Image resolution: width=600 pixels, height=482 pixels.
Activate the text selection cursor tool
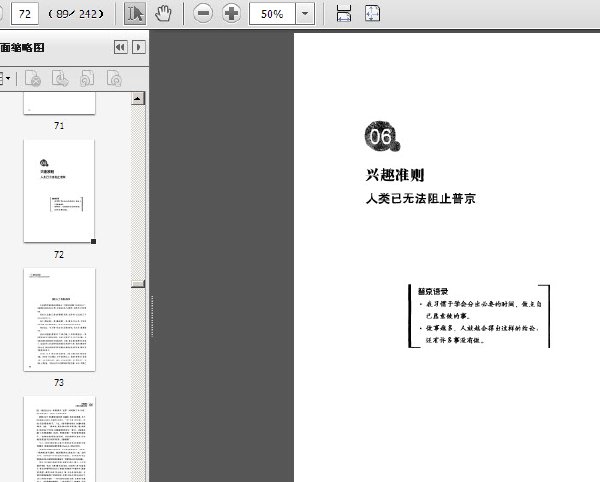point(135,14)
